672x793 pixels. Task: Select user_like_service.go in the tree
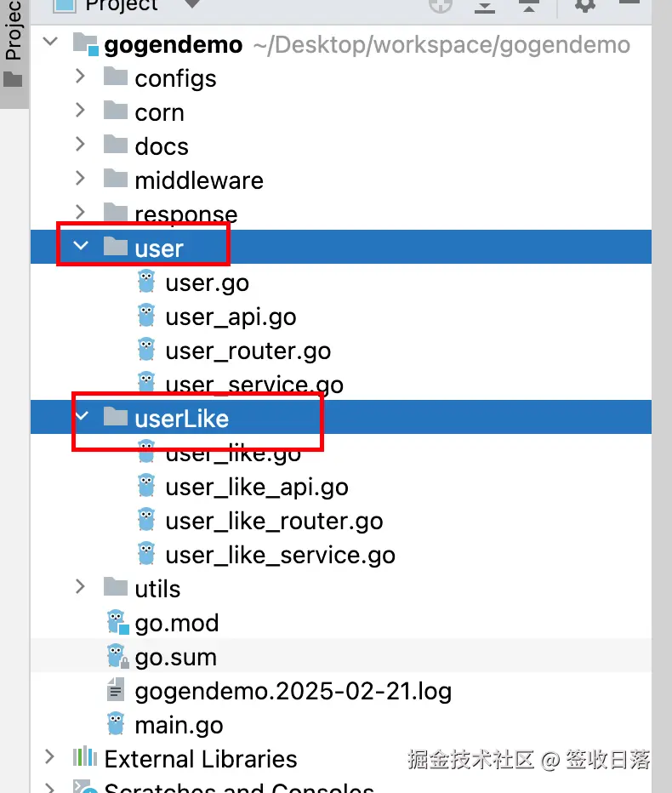pos(280,555)
